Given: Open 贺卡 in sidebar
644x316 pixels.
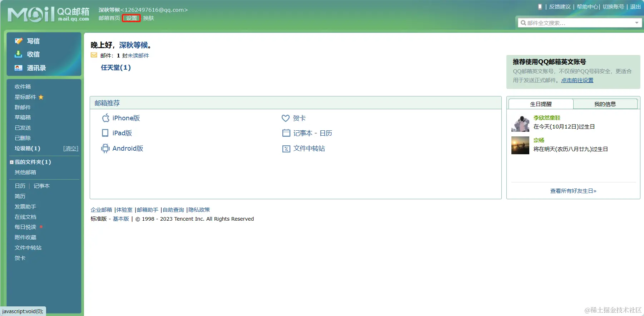Looking at the screenshot, I should (x=20, y=258).
